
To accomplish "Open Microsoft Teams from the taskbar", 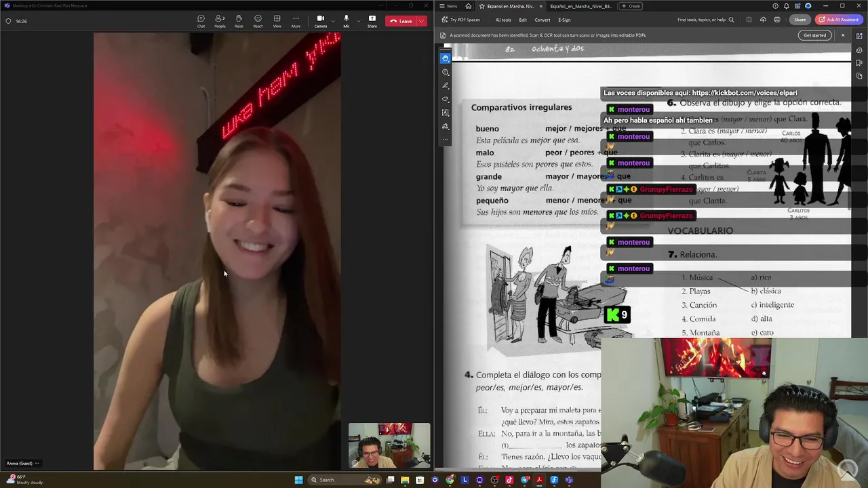I will tap(569, 480).
